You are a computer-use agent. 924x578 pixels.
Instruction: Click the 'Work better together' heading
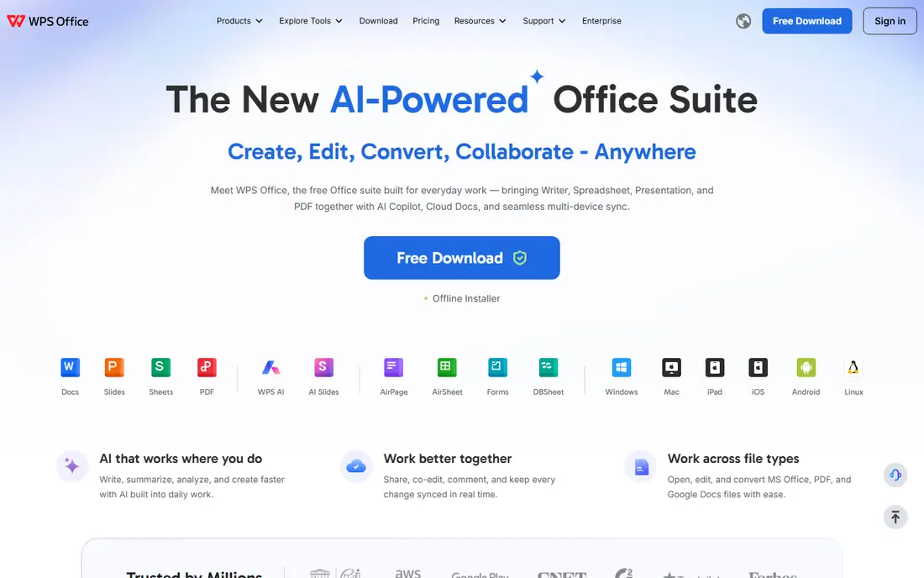pos(447,459)
